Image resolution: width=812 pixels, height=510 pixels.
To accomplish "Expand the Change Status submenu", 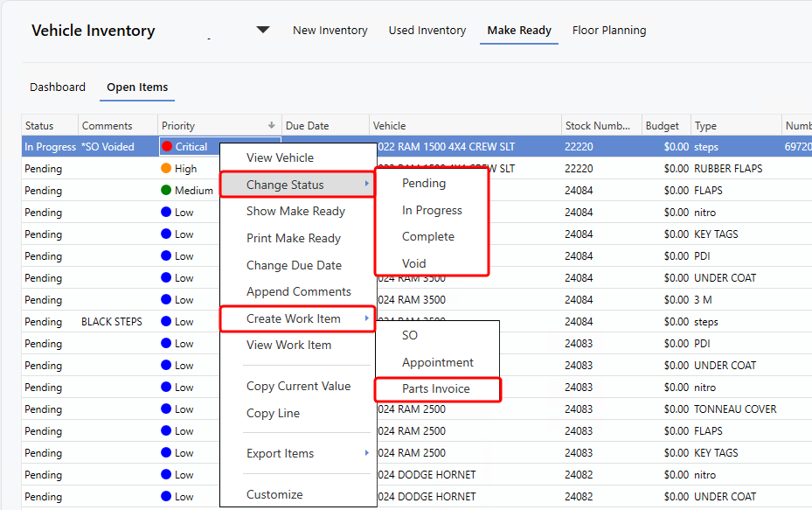I will pyautogui.click(x=297, y=185).
